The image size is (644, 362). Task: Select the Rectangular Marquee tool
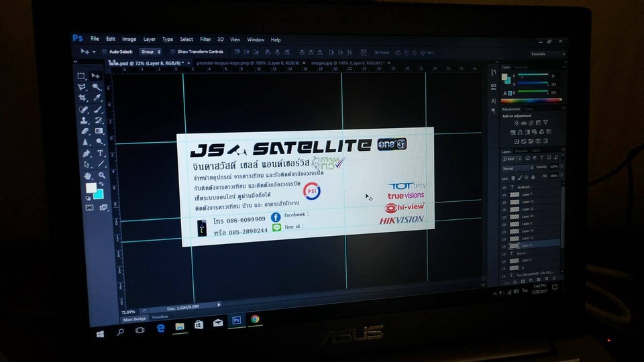[x=81, y=76]
